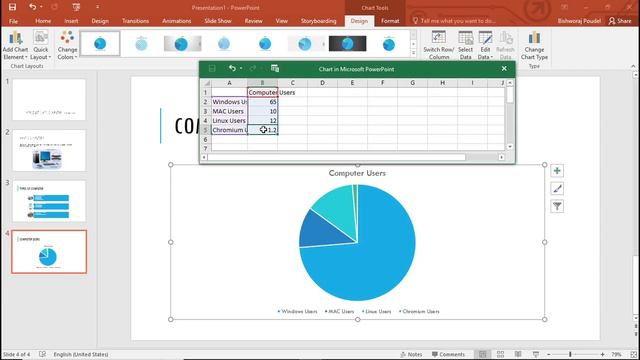Close the Chart in Microsoft PowerPoint data window
The width and height of the screenshot is (640, 360).
504,69
